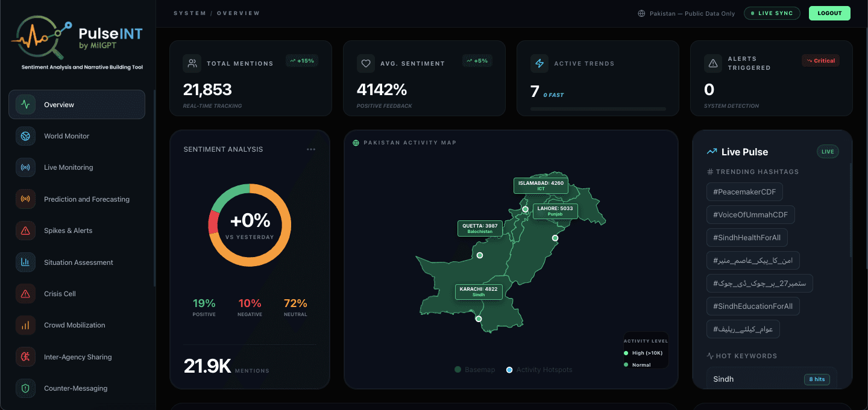This screenshot has height=410, width=868.
Task: Click the 4142% sentiment value
Action: click(382, 90)
